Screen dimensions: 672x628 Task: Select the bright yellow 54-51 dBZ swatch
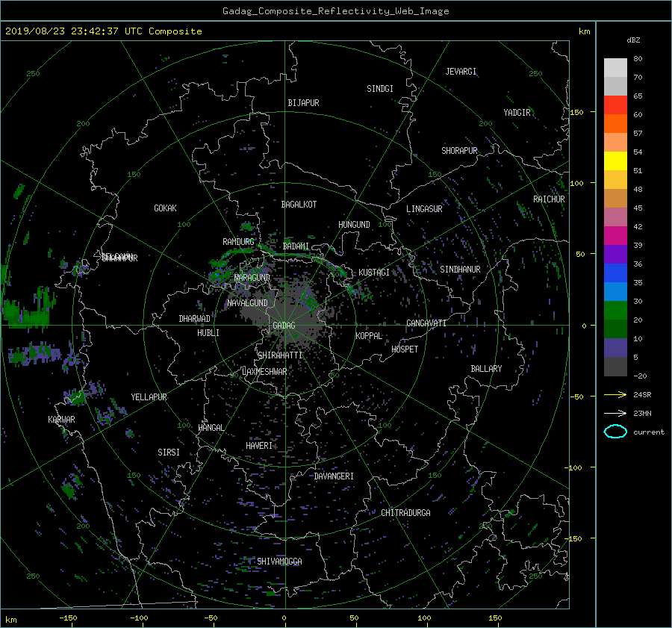(615, 161)
